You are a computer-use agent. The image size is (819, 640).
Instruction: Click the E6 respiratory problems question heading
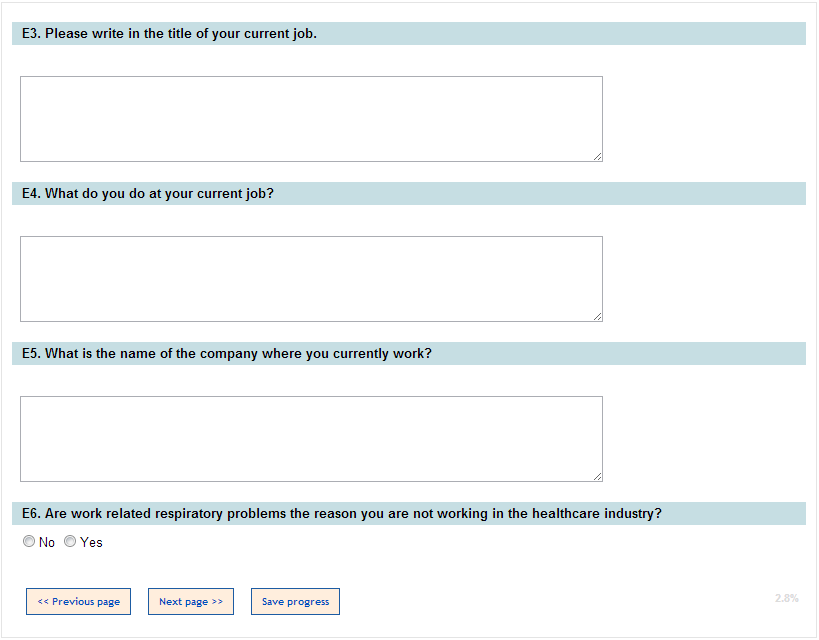click(342, 514)
